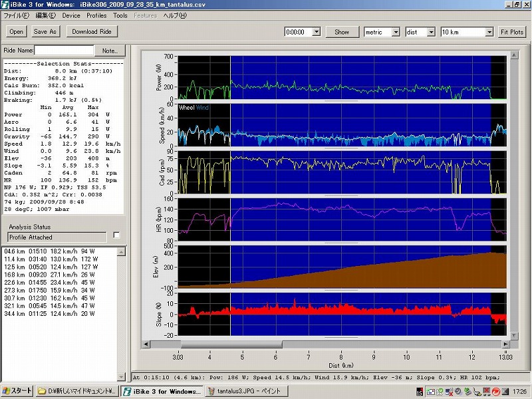Select the 11.4 km interval in the list
This screenshot has width=532, height=399.
tap(50, 259)
